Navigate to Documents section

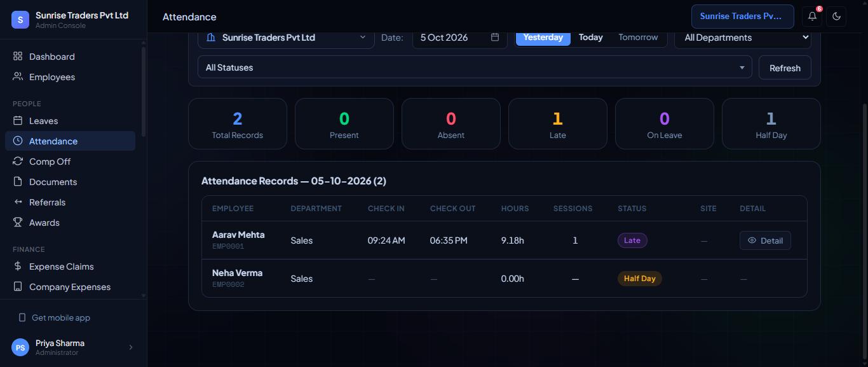pos(70,182)
